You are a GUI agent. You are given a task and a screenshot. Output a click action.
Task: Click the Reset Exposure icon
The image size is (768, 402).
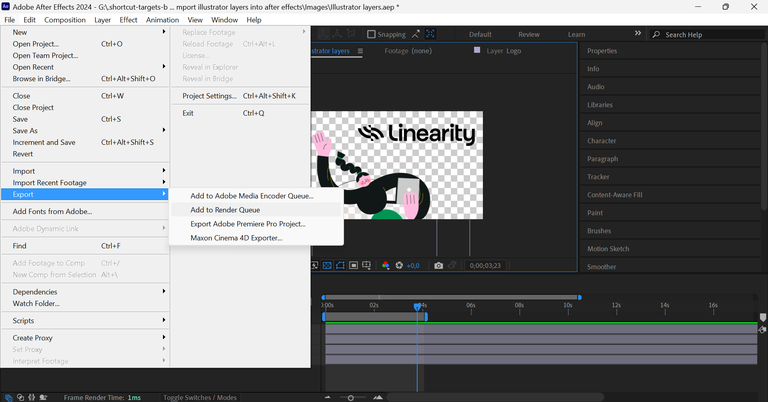point(400,265)
